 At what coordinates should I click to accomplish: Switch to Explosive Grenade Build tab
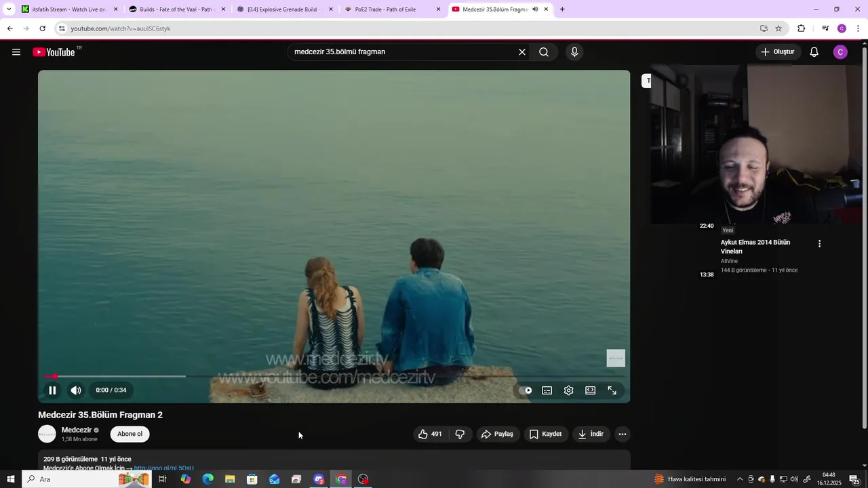coord(283,9)
